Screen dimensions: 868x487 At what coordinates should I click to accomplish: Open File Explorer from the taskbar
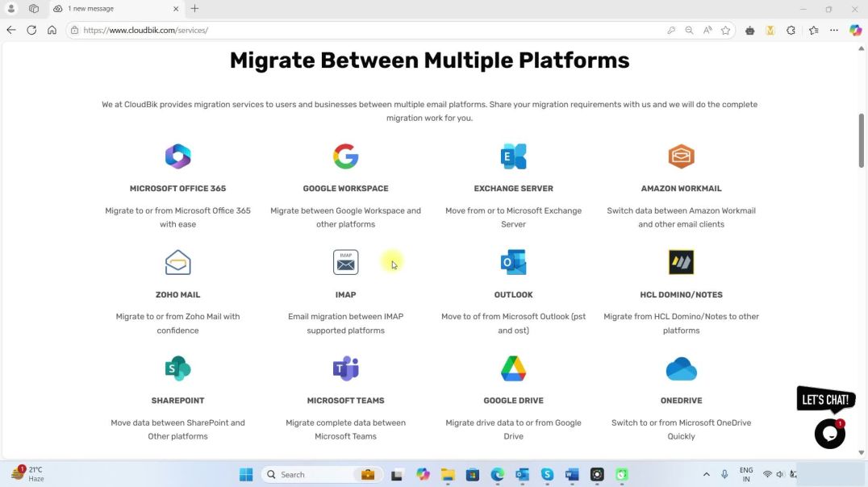[447, 474]
